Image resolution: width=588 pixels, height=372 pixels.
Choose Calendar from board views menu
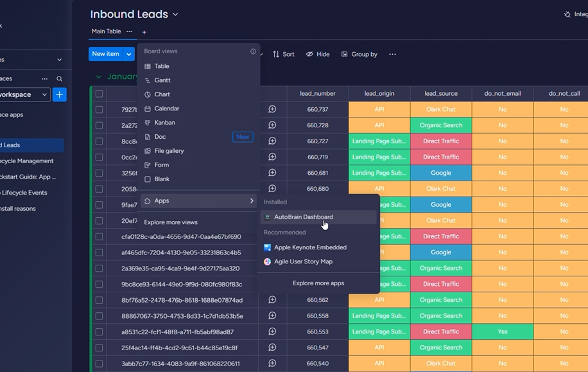pos(166,109)
